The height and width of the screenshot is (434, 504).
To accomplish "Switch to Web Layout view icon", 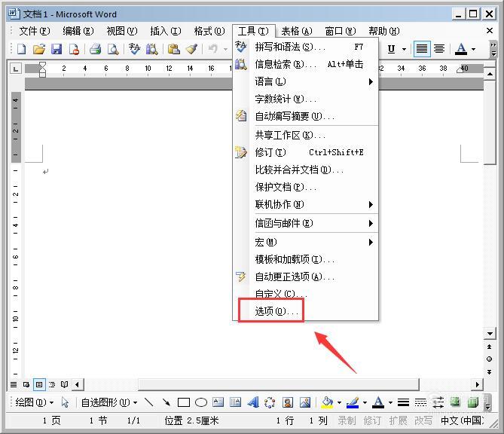I will [26, 384].
